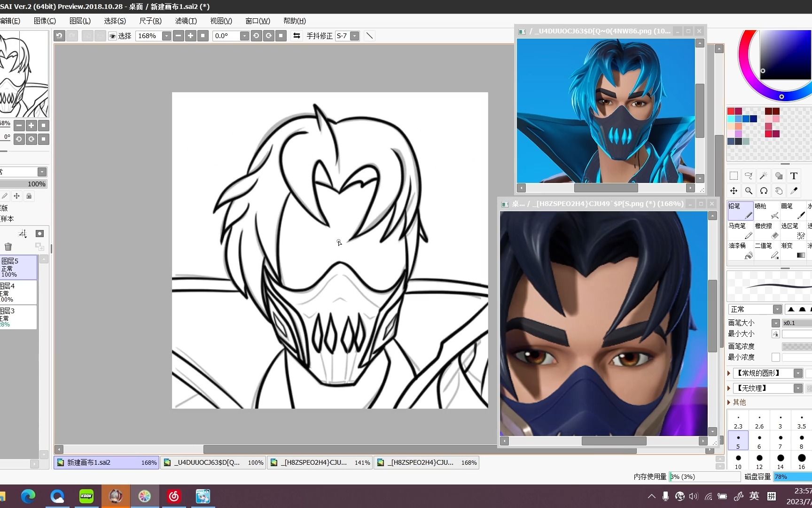This screenshot has width=812, height=508.
Task: Toggle 选择 selection visibility eye
Action: (113, 36)
